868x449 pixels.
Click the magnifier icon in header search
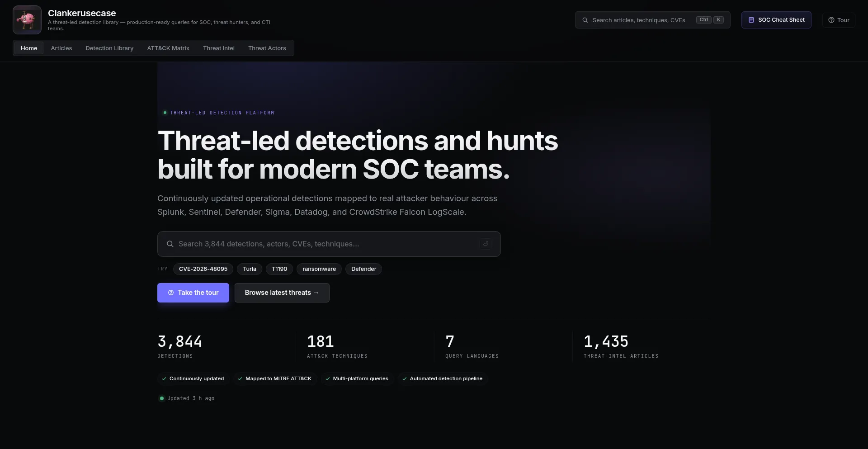(x=585, y=20)
